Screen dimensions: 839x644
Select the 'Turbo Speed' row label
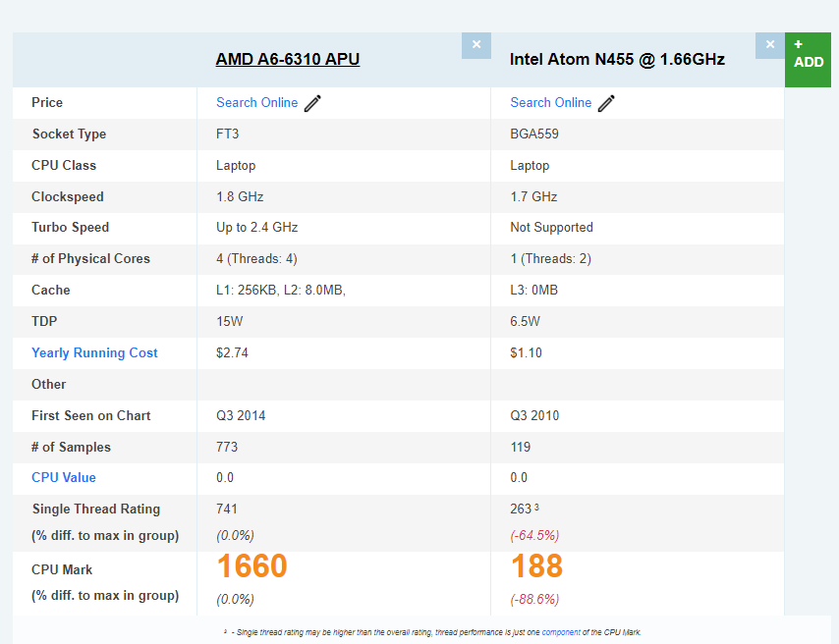[x=70, y=228]
